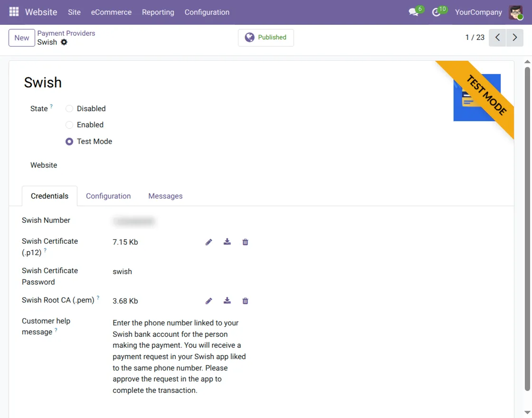The height and width of the screenshot is (418, 532).
Task: Go to previous record arrow
Action: coord(497,38)
